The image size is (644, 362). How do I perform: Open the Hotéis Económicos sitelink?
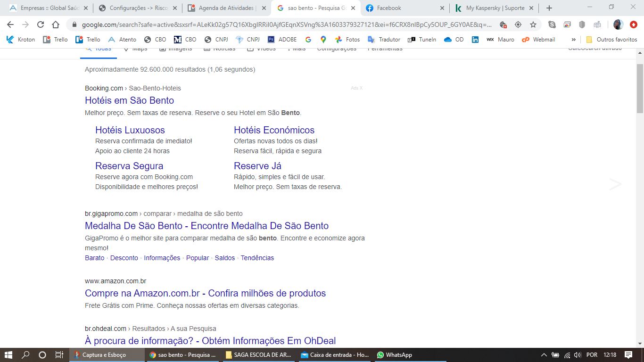tap(274, 130)
